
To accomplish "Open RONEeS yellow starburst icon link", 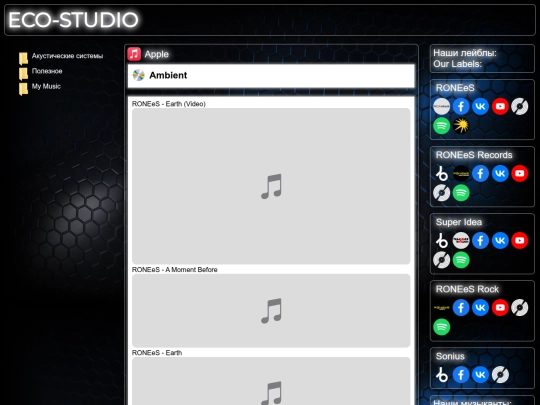I will pos(461,126).
